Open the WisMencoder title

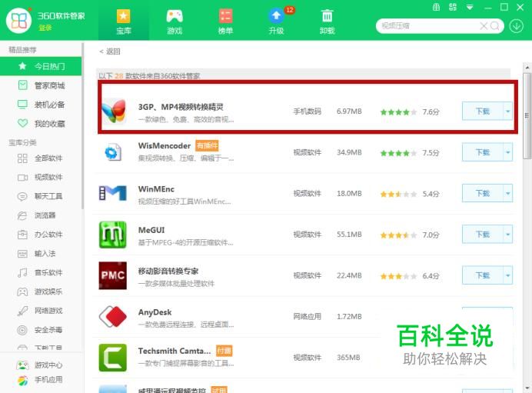pos(165,146)
